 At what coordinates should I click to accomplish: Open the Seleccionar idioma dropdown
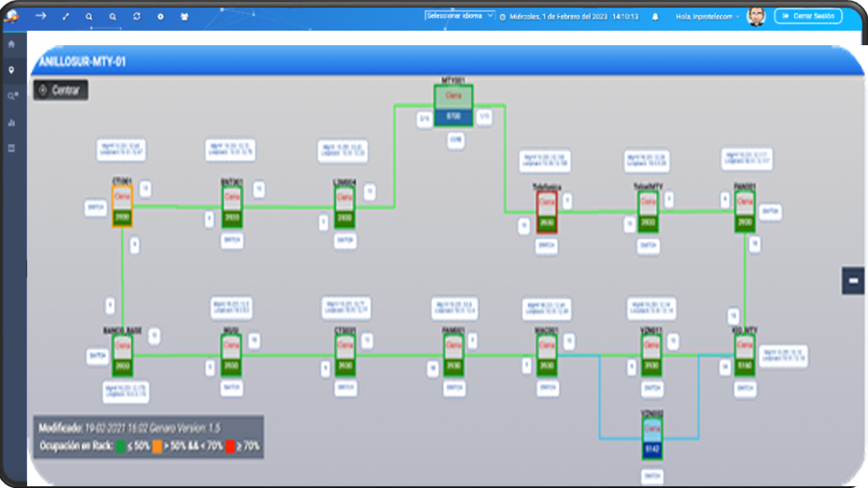(460, 16)
